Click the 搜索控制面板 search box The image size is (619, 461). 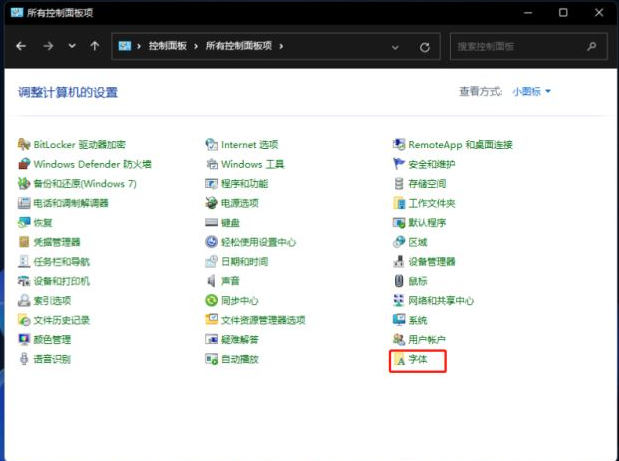point(520,47)
